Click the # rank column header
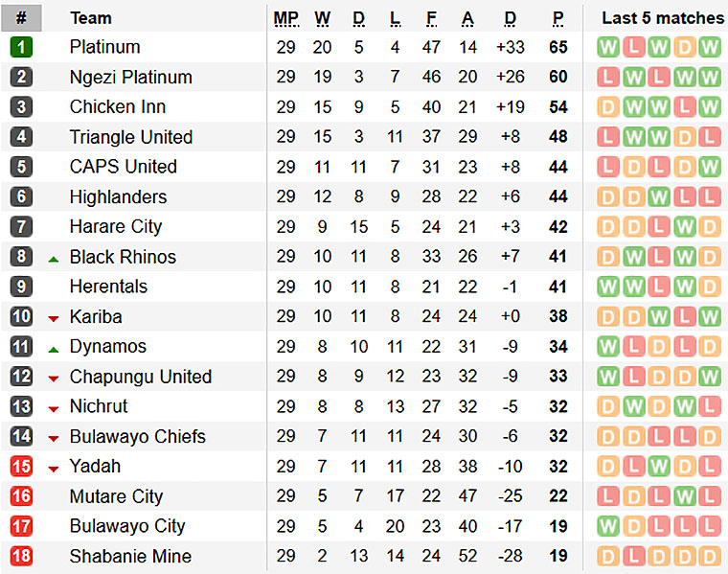 pos(21,18)
